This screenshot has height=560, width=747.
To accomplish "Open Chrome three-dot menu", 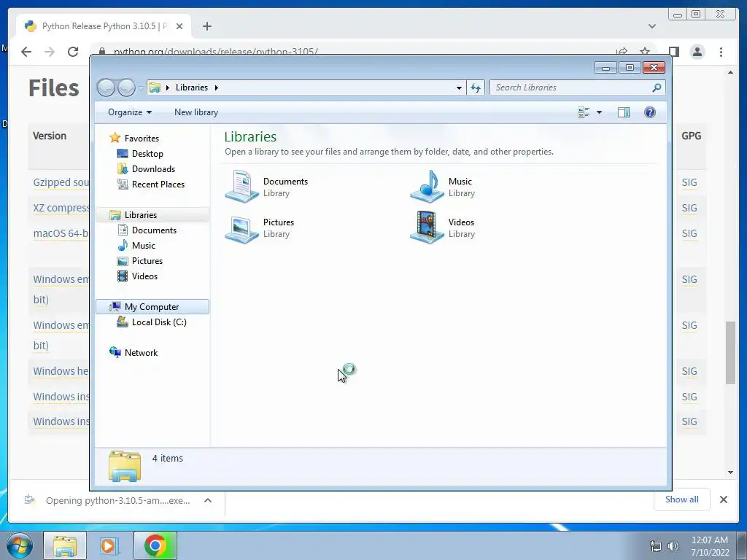I will tap(721, 52).
